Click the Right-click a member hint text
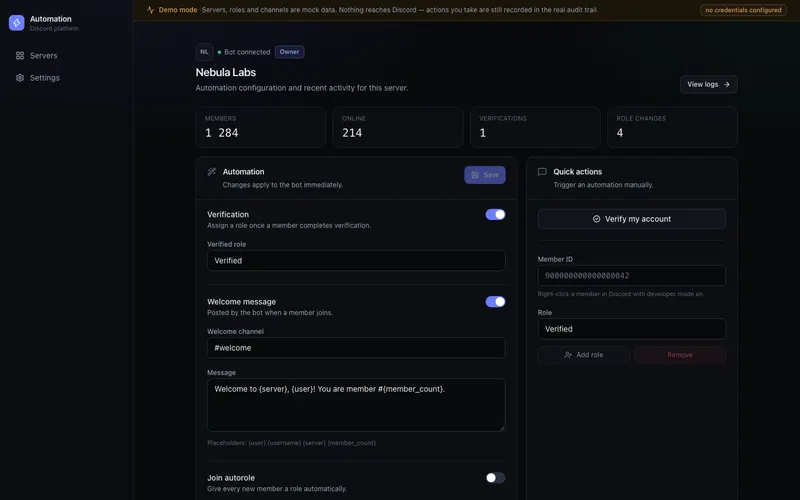The height and width of the screenshot is (500, 800). pos(620,294)
